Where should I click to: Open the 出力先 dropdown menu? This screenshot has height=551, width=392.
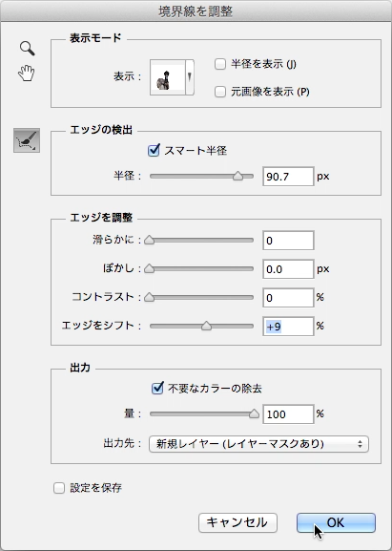259,444
